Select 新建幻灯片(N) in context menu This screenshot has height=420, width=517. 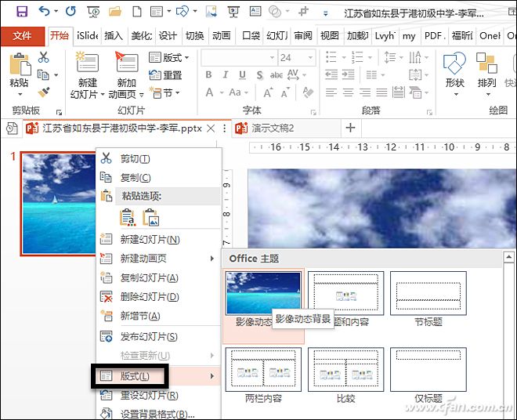158,239
